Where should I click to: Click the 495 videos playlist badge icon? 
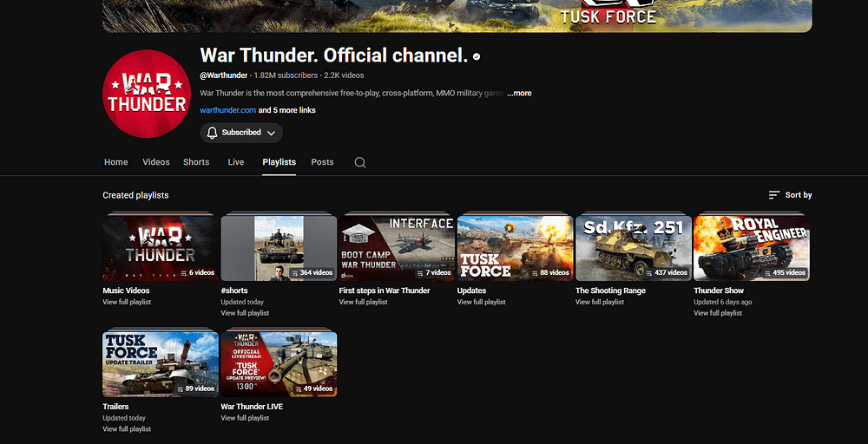[x=769, y=272]
